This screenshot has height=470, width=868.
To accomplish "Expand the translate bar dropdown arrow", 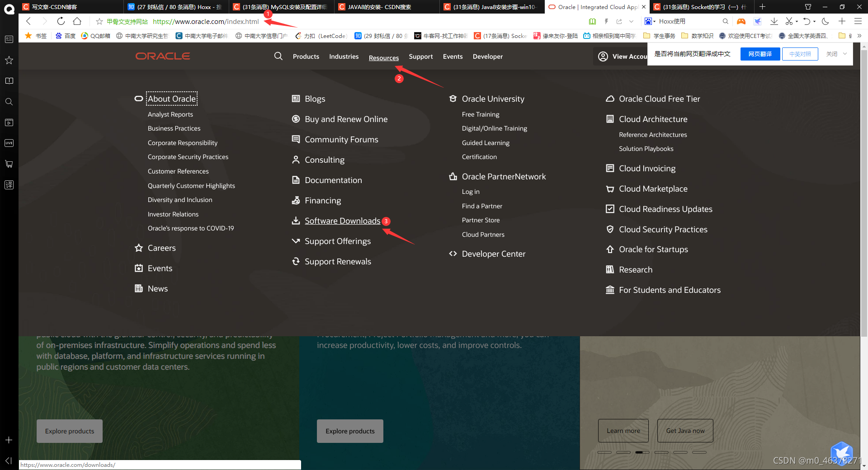I will 845,54.
